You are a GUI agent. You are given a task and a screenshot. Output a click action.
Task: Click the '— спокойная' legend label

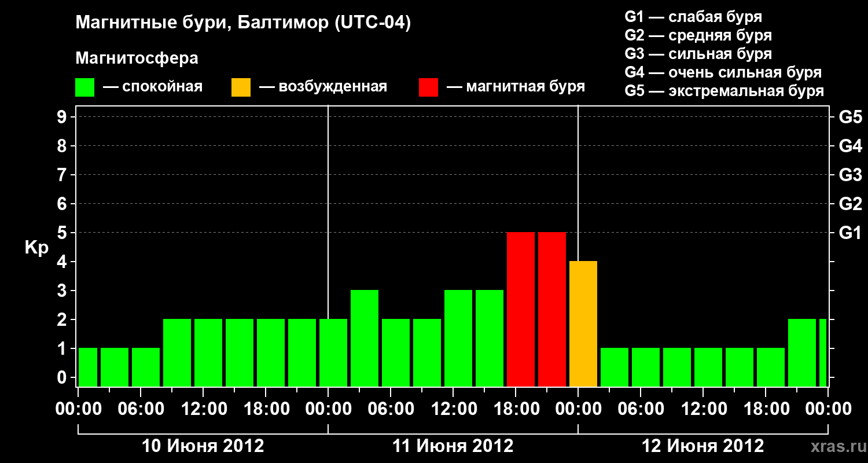point(153,87)
